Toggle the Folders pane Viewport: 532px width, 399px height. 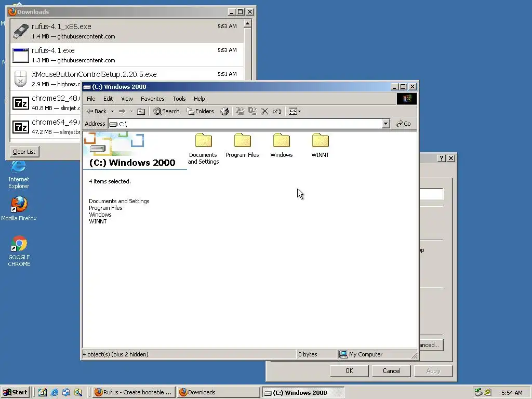(x=200, y=111)
